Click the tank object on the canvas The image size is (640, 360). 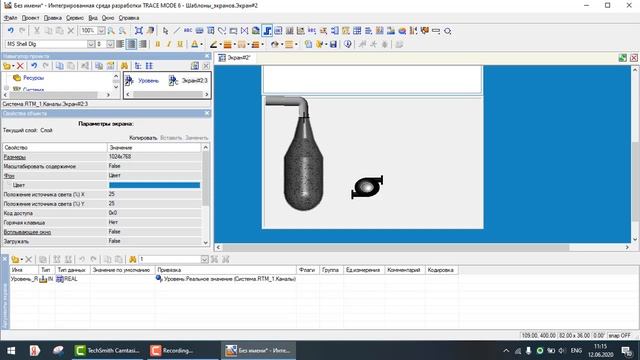303,163
